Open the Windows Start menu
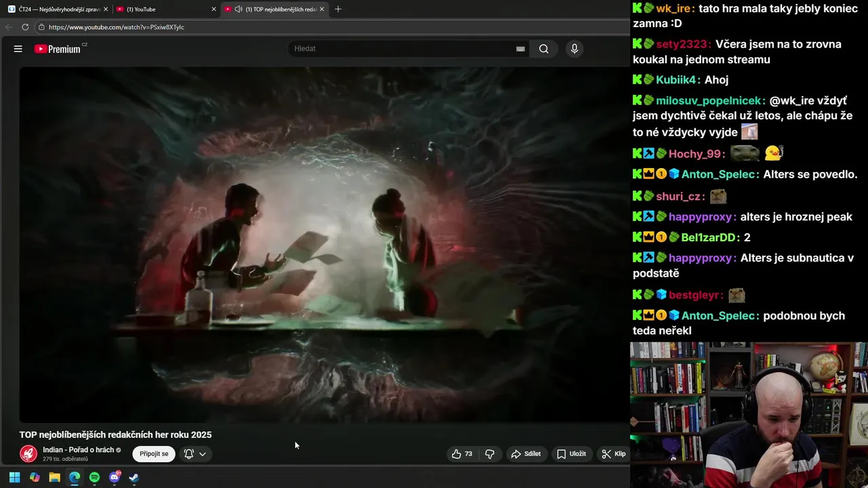This screenshot has height=488, width=868. click(14, 477)
